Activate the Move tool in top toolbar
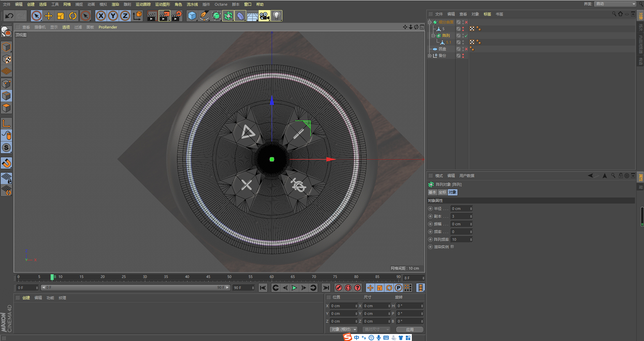The height and width of the screenshot is (341, 644). (x=49, y=16)
